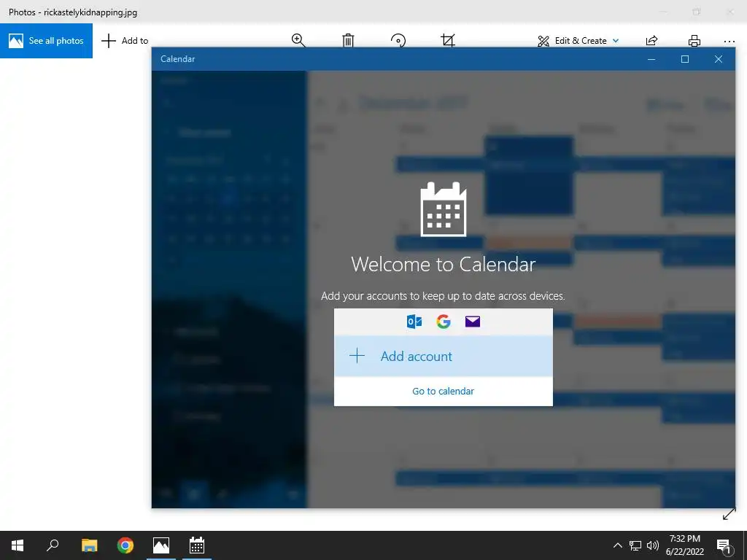Open the Add to menu

pos(125,41)
